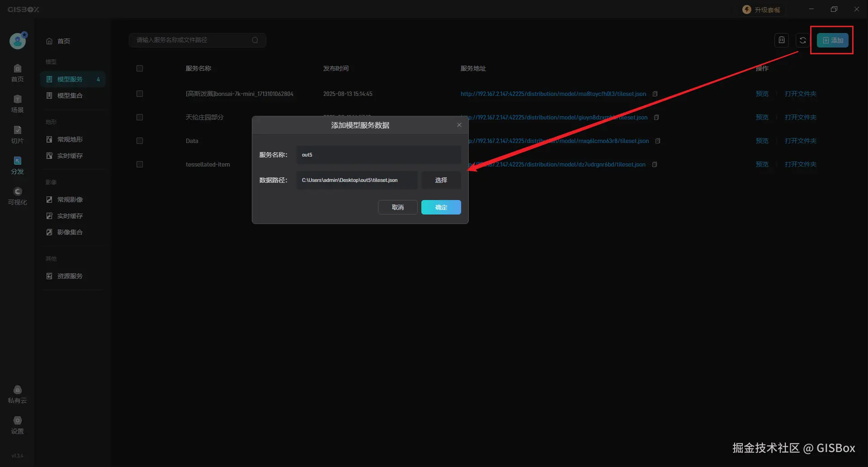Switch to the 场景 section

(17, 104)
